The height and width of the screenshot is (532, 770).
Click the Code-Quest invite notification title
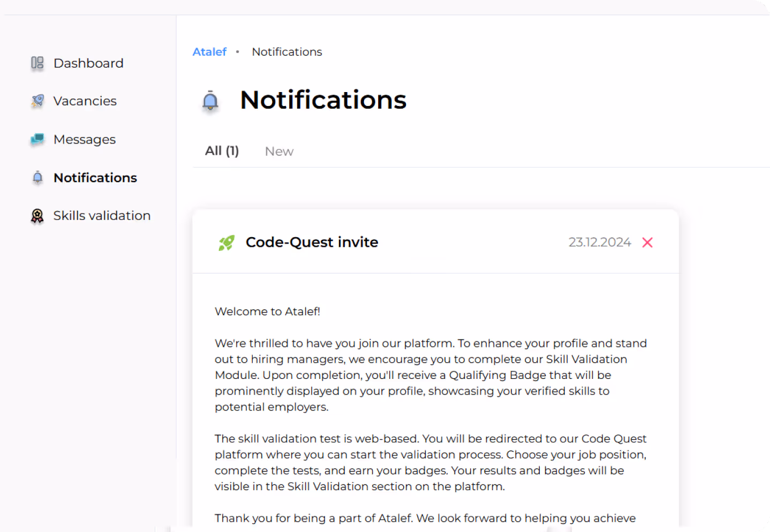click(312, 242)
